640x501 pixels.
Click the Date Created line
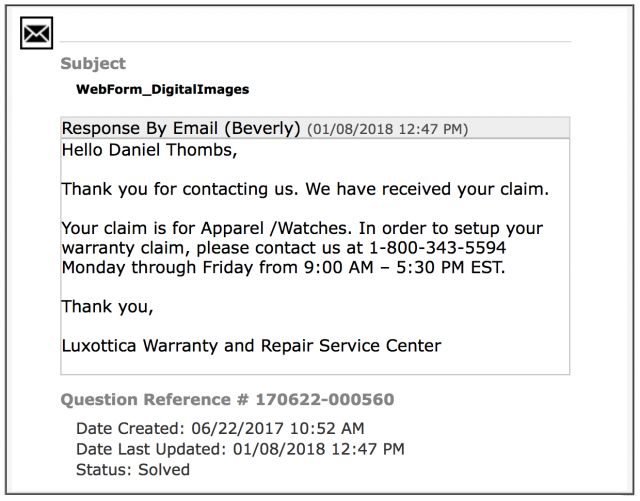pos(220,428)
